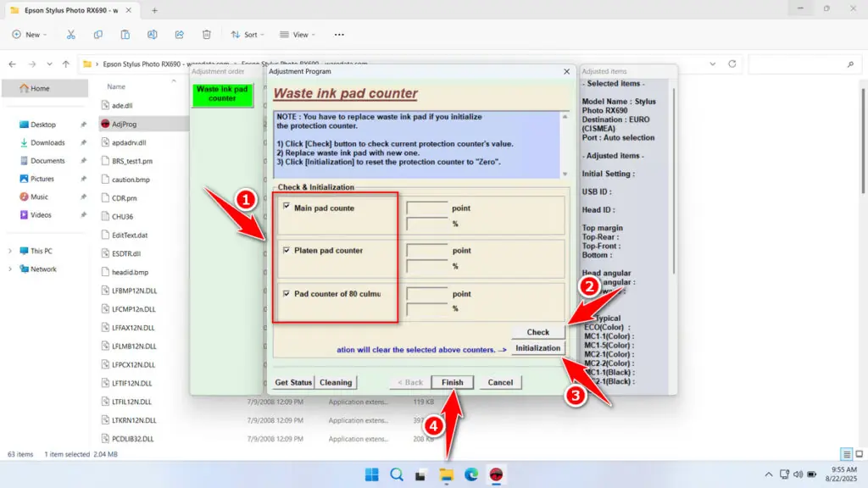Share the selected file using toolbar icon
This screenshot has width=868, height=488.
[x=179, y=34]
